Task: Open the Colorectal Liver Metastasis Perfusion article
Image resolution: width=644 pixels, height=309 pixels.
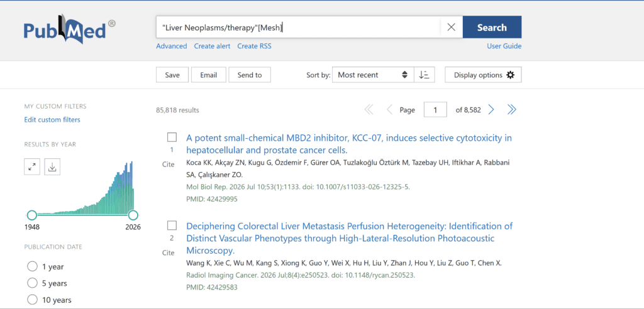Action: [350, 238]
